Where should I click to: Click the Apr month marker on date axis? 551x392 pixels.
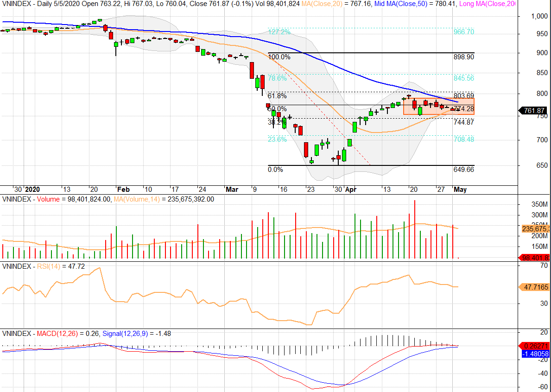351,190
